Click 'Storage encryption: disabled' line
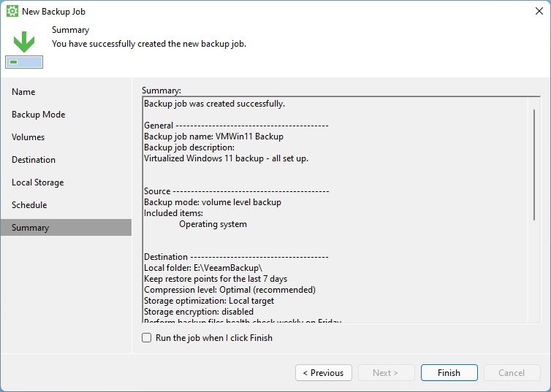This screenshot has width=551, height=392. click(199, 312)
